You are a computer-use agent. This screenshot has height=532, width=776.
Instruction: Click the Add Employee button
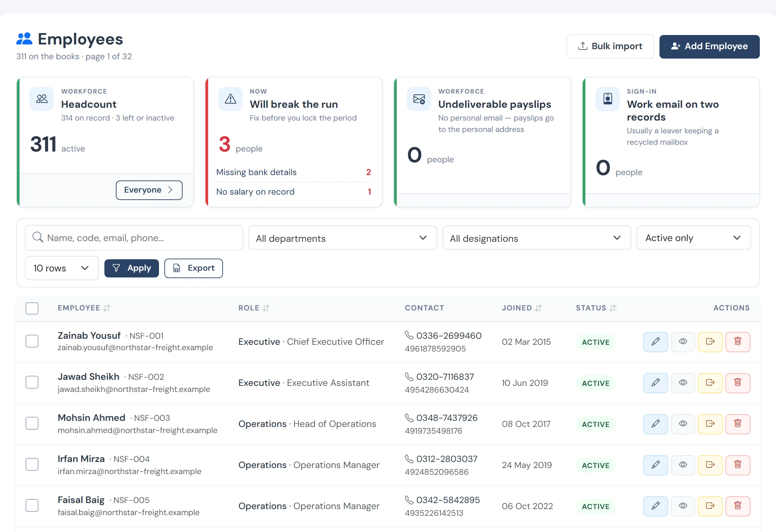709,46
